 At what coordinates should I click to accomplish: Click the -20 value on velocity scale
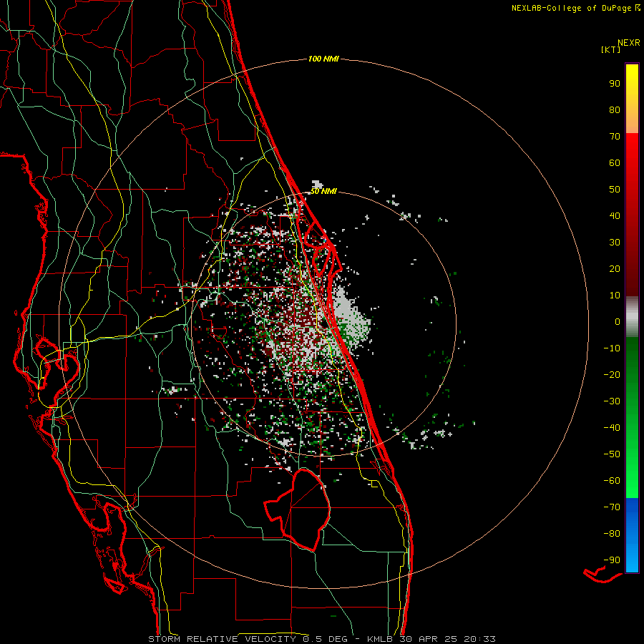(x=612, y=375)
